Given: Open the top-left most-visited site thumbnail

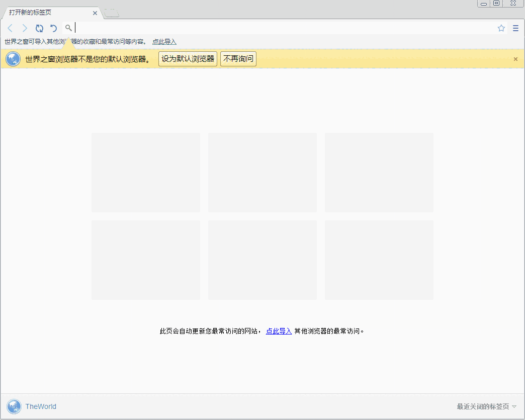Looking at the screenshot, I should 145,172.
